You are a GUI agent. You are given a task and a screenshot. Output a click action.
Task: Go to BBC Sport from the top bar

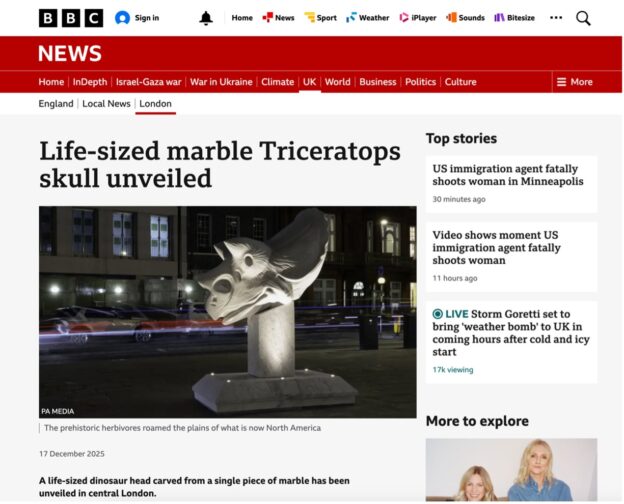[x=320, y=18]
